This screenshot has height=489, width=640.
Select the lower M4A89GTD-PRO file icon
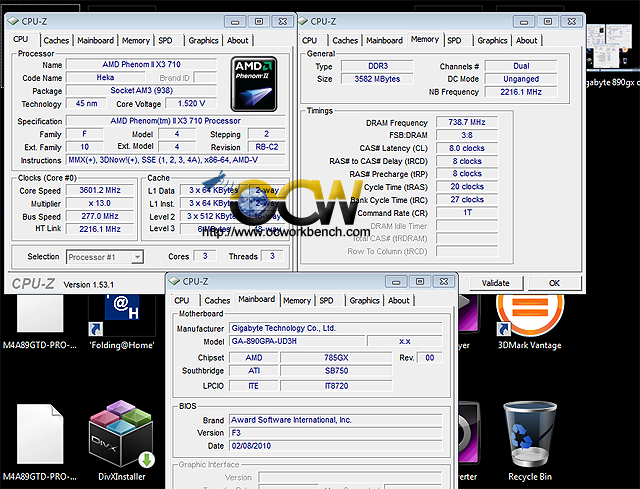[40, 441]
